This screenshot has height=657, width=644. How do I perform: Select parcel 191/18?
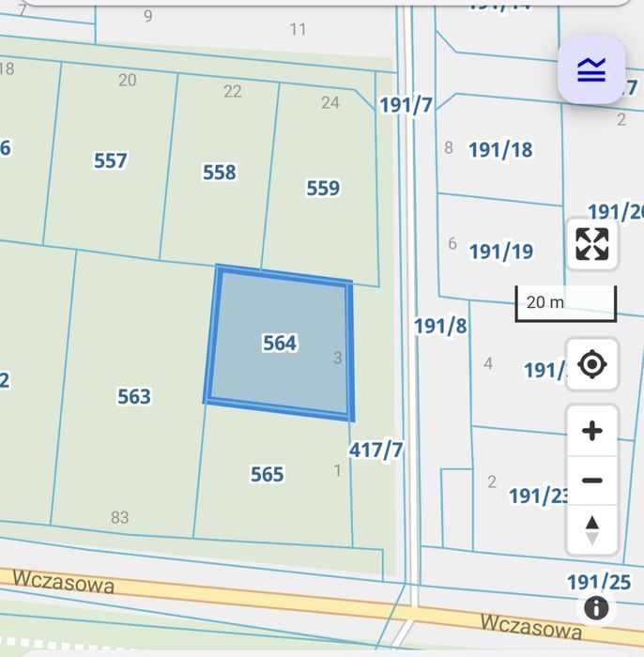pos(500,150)
